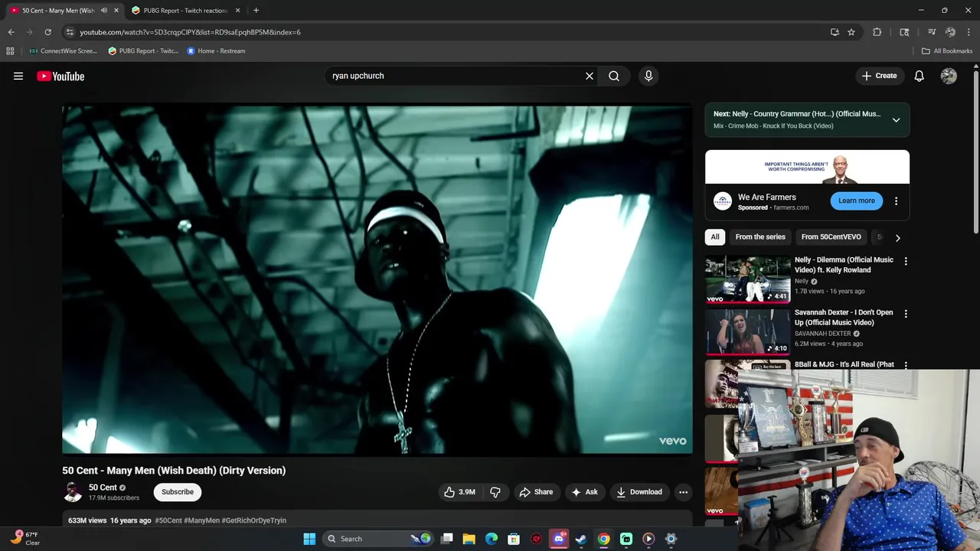Open the All Bookmarks folder
This screenshot has height=551, width=980.
[947, 51]
